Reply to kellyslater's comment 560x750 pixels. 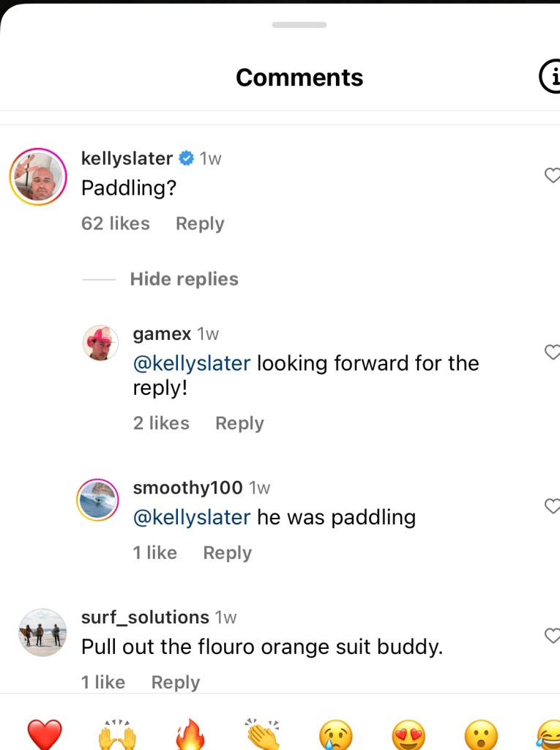click(x=200, y=223)
